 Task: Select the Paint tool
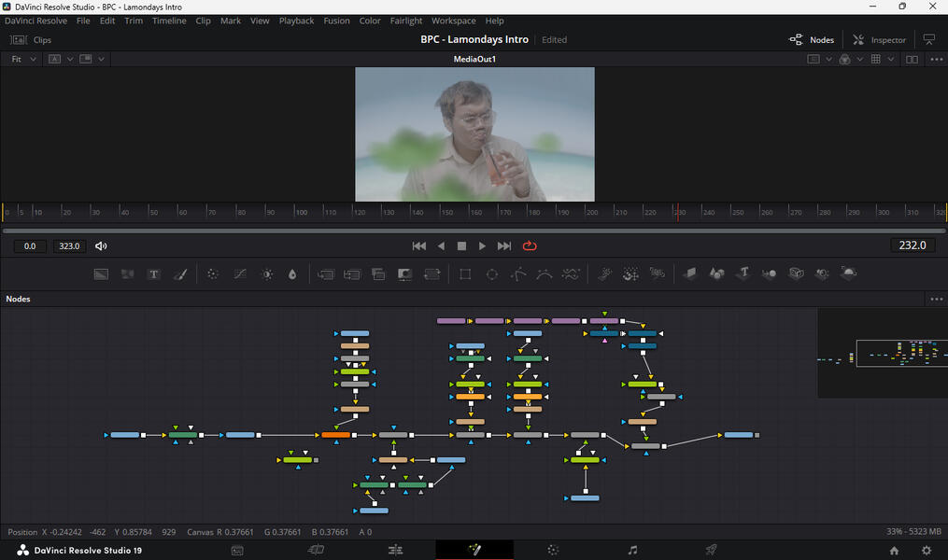(181, 273)
